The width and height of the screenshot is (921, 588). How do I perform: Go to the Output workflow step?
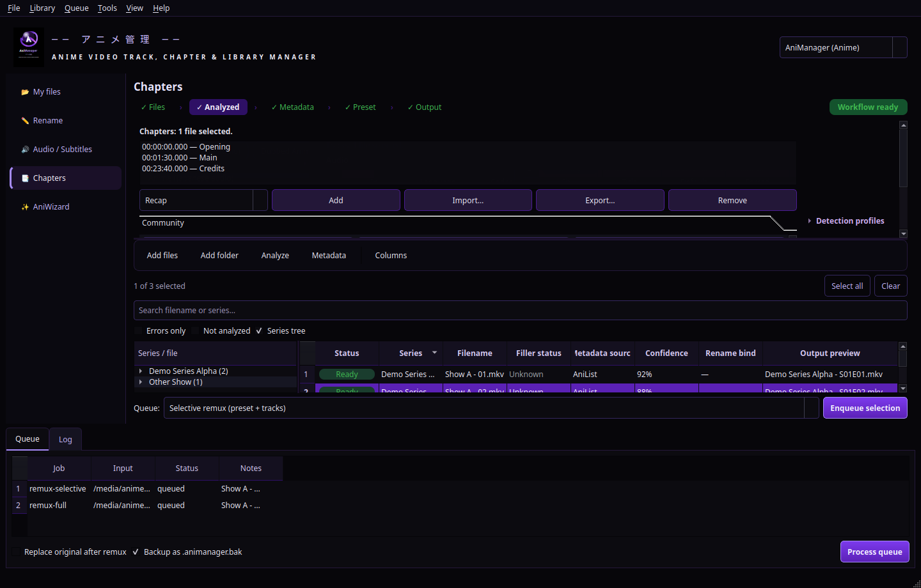tap(425, 107)
